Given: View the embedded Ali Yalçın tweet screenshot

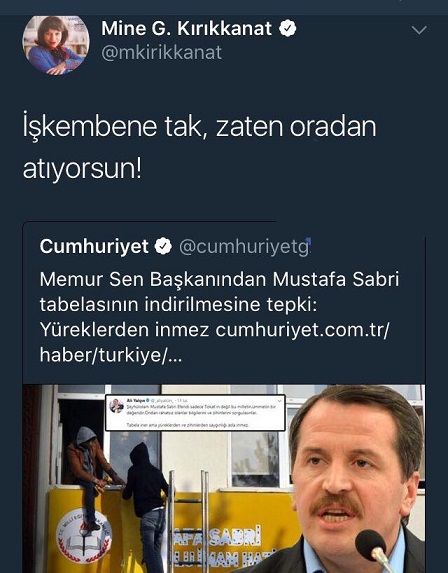Looking at the screenshot, I should coord(195,412).
